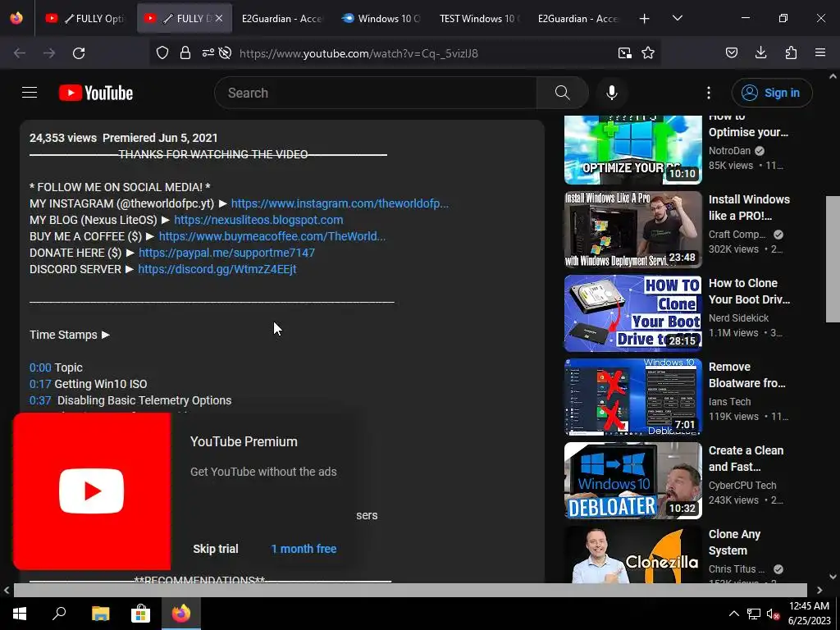This screenshot has width=840, height=630.
Task: Open the Instagram theworldofpc link
Action: (x=340, y=203)
